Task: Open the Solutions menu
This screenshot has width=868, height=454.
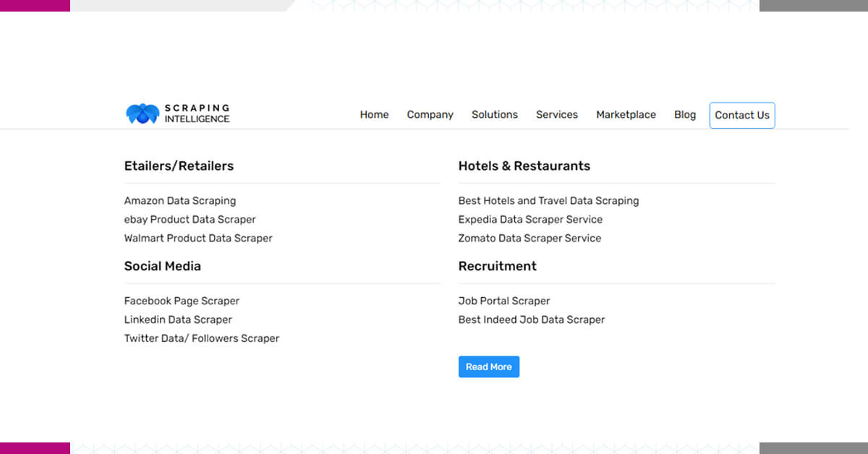Action: tap(495, 114)
